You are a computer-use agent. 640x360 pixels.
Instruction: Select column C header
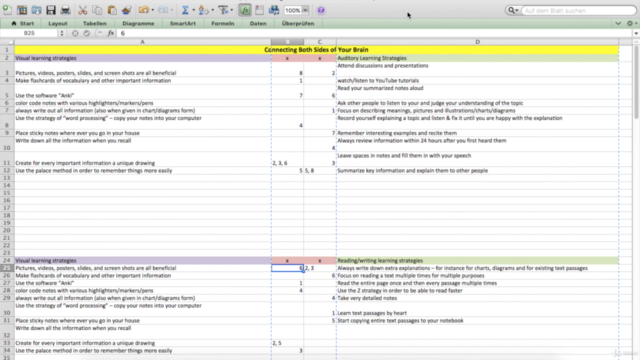(x=320, y=42)
